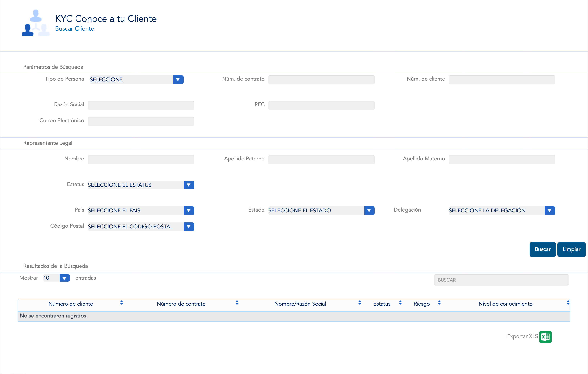
Task: Focus the Correo Electrónico field
Action: click(x=141, y=121)
